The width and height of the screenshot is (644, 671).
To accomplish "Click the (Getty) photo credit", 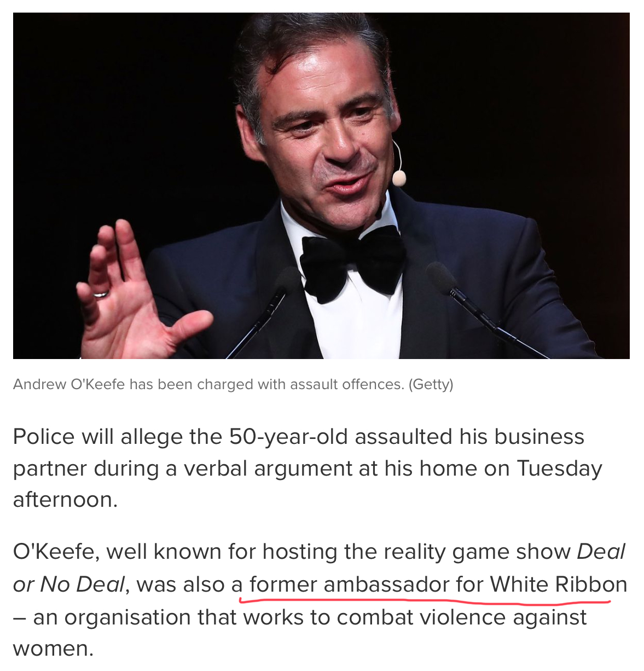I will click(x=431, y=384).
